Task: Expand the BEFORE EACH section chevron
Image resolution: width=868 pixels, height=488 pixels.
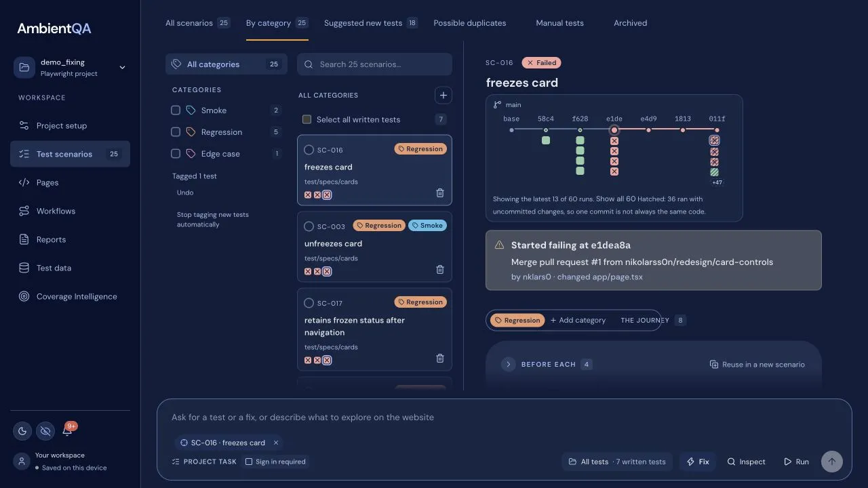Action: tap(508, 365)
